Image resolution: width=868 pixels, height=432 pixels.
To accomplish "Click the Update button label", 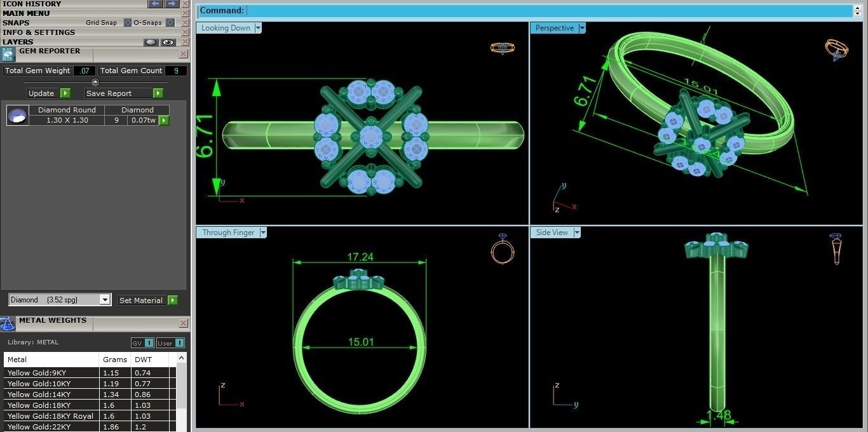I will tap(41, 93).
